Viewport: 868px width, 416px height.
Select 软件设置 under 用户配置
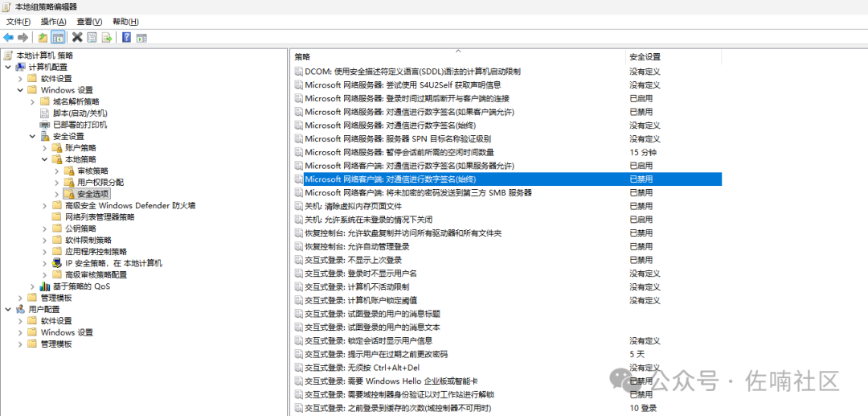click(56, 321)
